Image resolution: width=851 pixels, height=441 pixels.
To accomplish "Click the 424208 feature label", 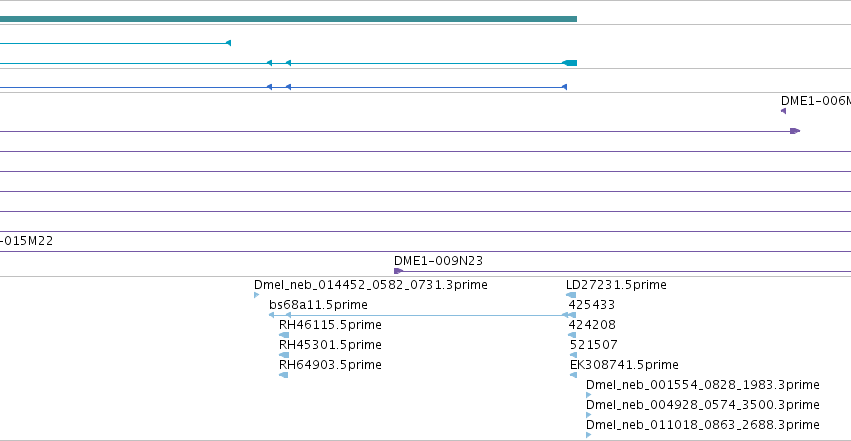I will (592, 325).
